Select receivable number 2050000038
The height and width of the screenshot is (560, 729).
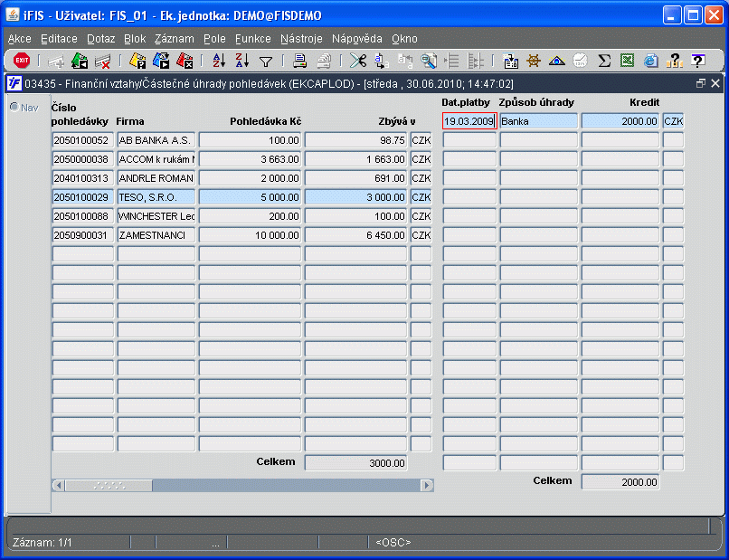82,159
